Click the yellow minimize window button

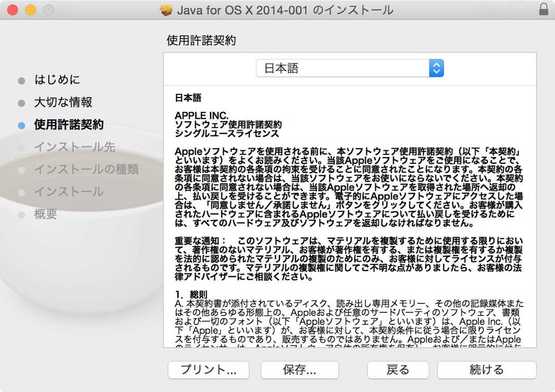(31, 10)
